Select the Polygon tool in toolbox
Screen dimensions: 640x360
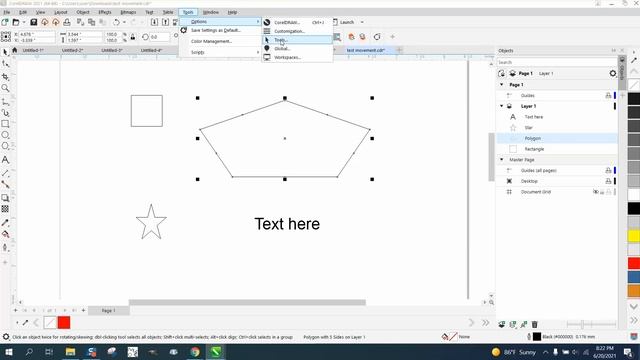(5, 146)
